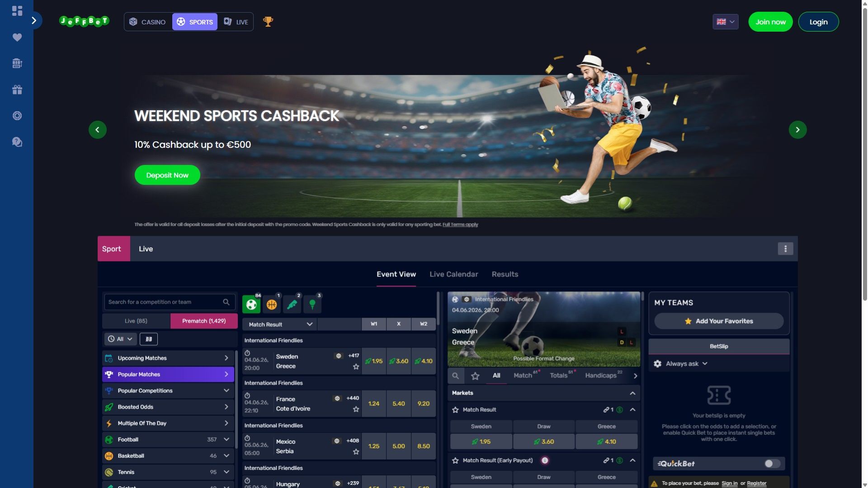Show more market tabs with right chevron
Screen dimensions: 868x488
[635, 375]
